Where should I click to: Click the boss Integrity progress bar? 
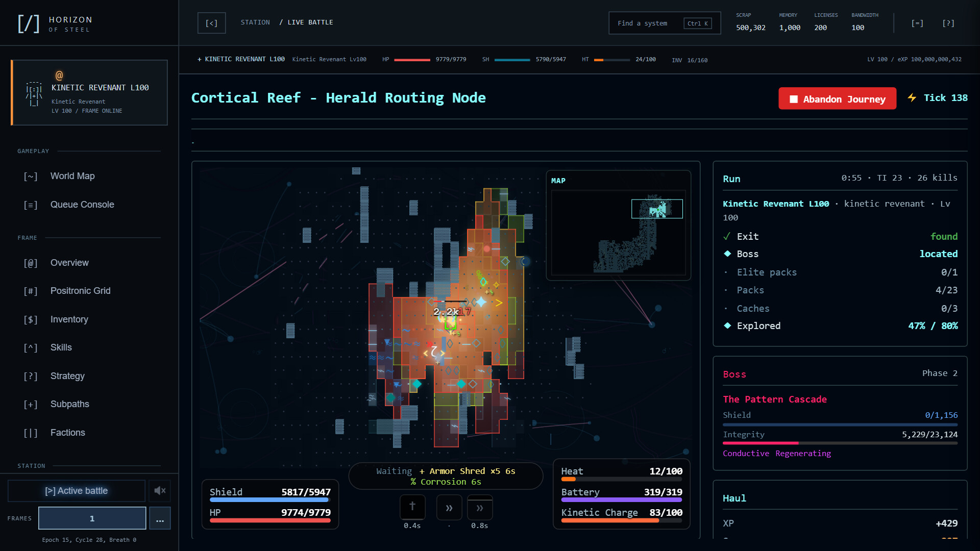click(x=840, y=443)
